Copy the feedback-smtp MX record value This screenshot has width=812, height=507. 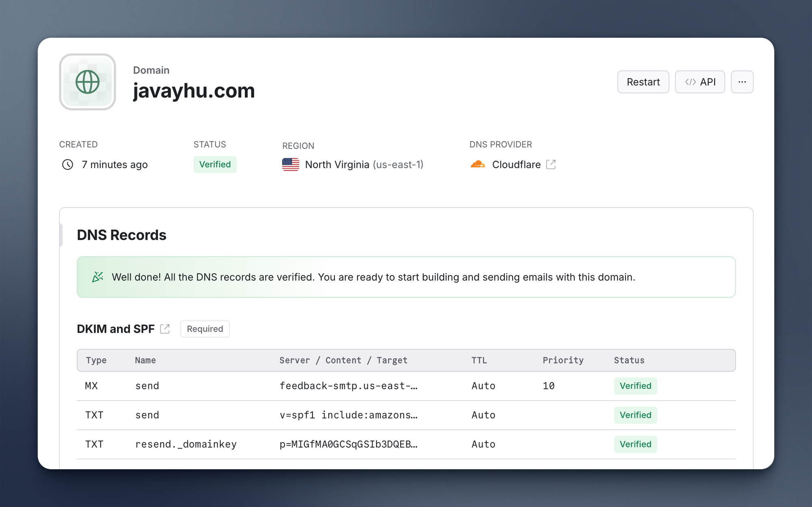pyautogui.click(x=348, y=386)
